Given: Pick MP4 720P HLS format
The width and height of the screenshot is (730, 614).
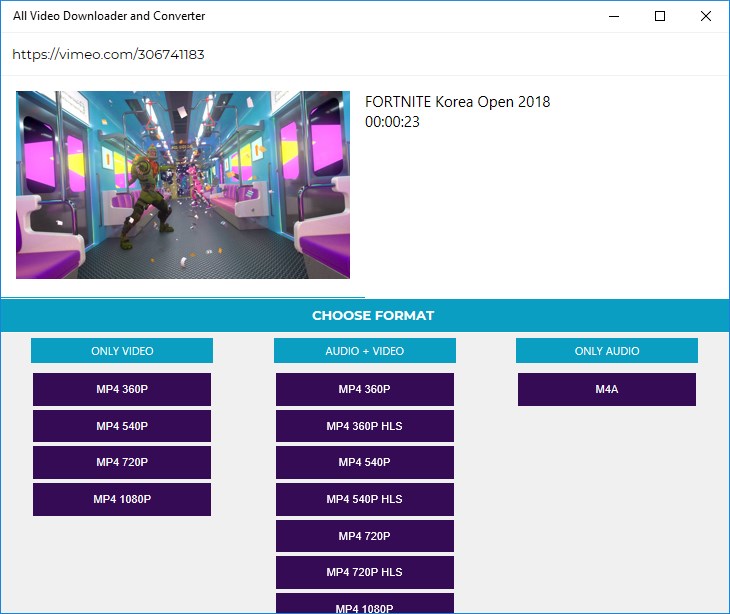Looking at the screenshot, I should pyautogui.click(x=365, y=572).
